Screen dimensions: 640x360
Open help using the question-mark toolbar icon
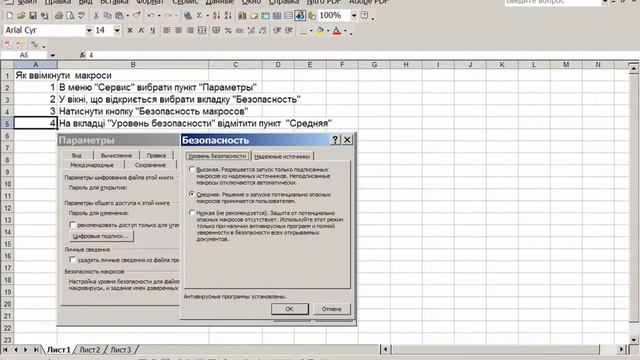364,16
